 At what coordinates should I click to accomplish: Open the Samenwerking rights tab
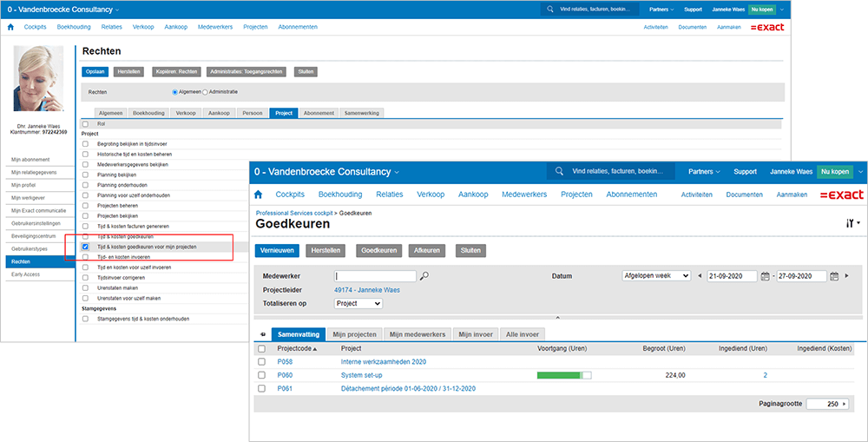[x=361, y=112]
